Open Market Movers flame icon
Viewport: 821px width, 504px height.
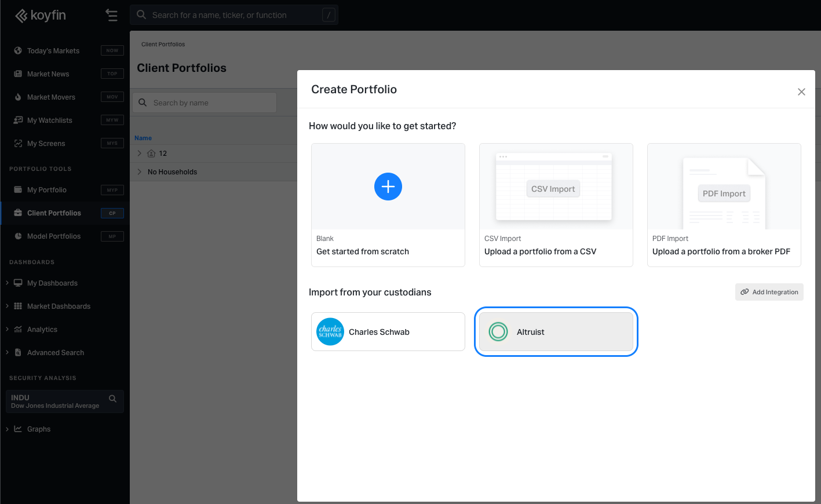[18, 97]
